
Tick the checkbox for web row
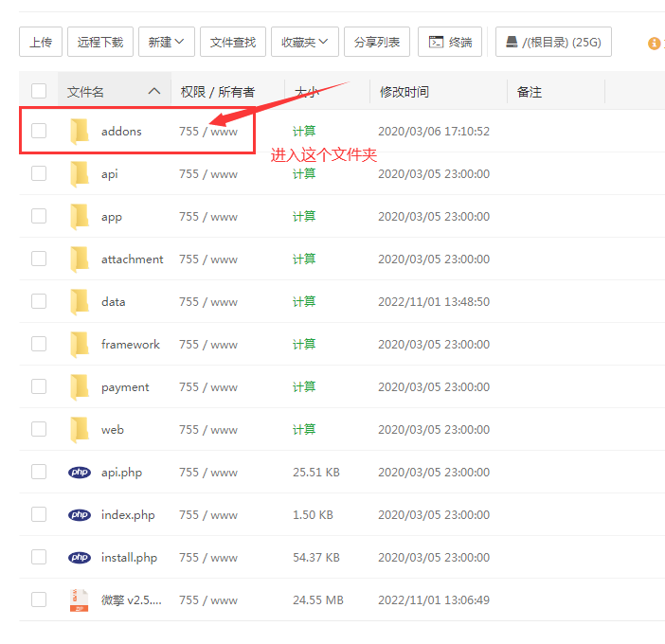(x=39, y=429)
